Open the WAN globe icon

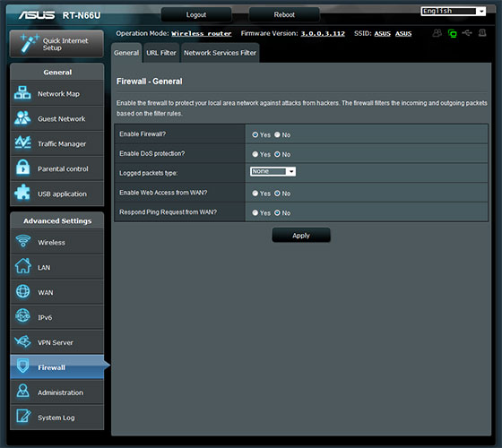(22, 291)
